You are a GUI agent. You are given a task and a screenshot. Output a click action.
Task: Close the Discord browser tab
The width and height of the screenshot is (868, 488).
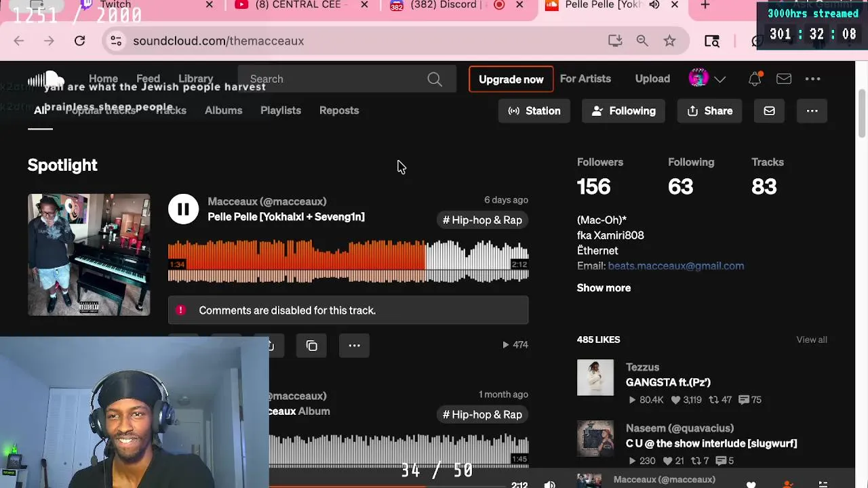[519, 5]
